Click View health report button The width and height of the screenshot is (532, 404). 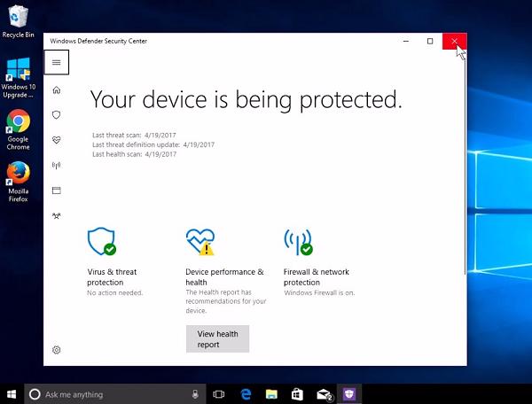coord(217,339)
